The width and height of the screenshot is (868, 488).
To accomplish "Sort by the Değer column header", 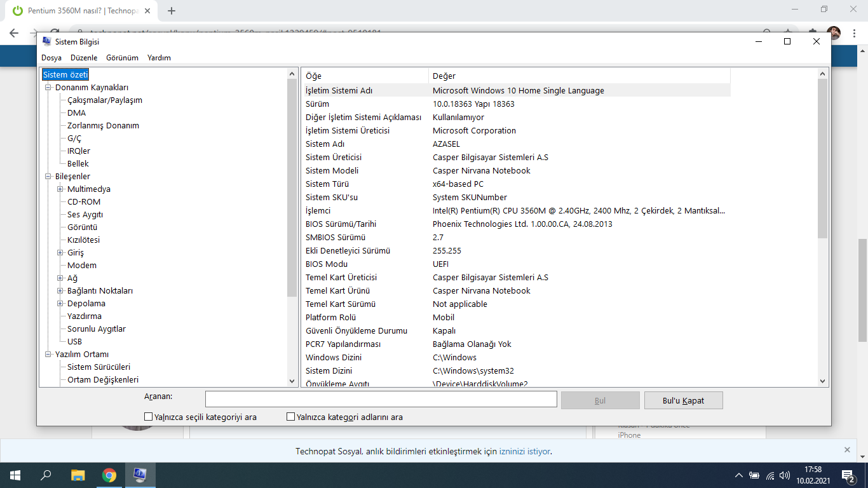I will [580, 76].
